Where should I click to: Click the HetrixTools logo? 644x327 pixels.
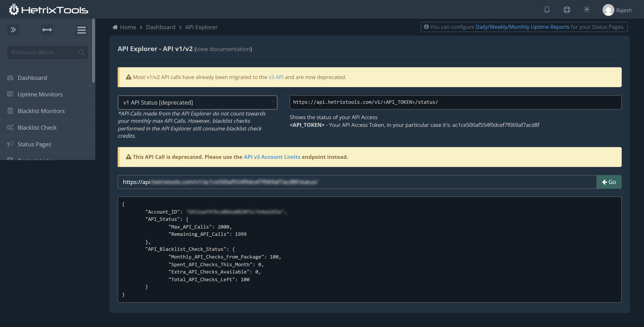click(x=48, y=10)
